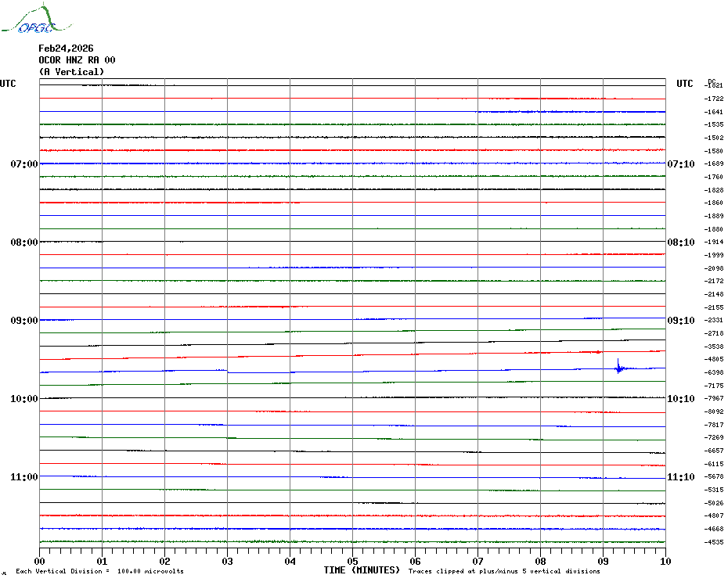Select the OCOR HNZ RA 00 station label
Viewport: 728px width, 582px height.
point(77,60)
